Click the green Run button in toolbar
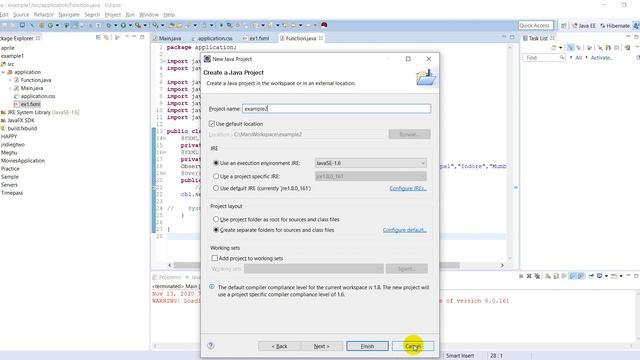The width and height of the screenshot is (640, 360). (123, 25)
